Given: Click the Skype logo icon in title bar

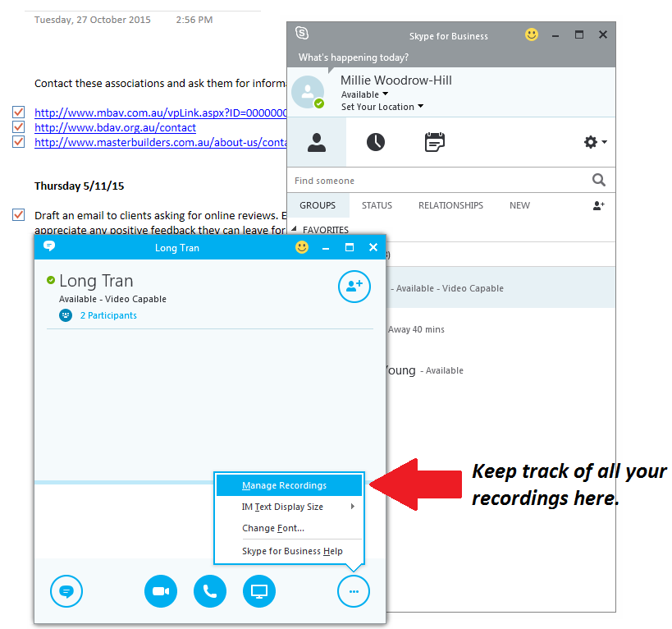Looking at the screenshot, I should [x=302, y=33].
